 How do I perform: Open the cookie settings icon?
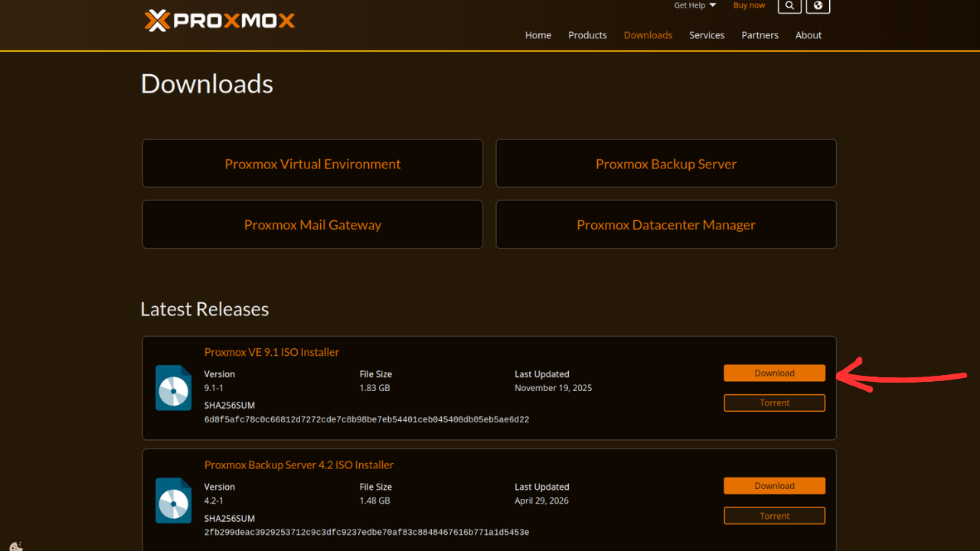click(x=15, y=546)
